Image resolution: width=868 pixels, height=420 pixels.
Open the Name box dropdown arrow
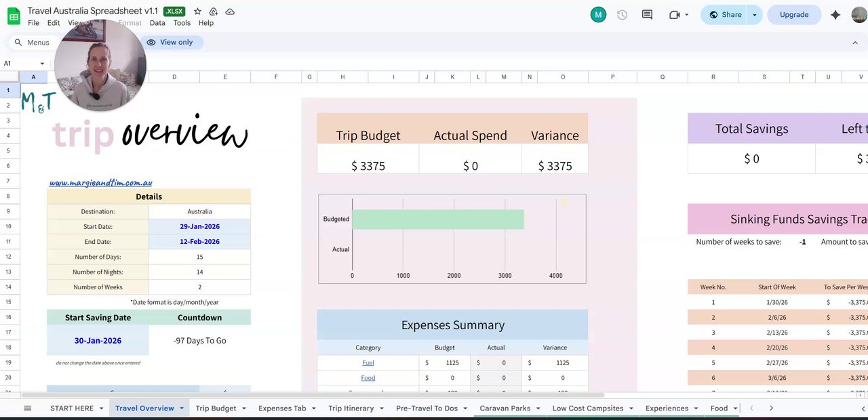click(x=42, y=64)
